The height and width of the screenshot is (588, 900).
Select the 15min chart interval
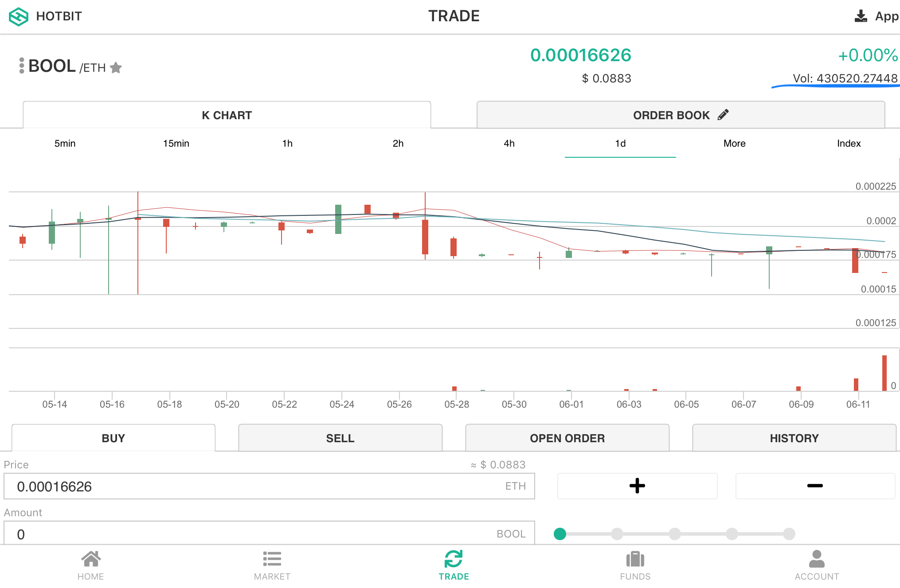176,143
